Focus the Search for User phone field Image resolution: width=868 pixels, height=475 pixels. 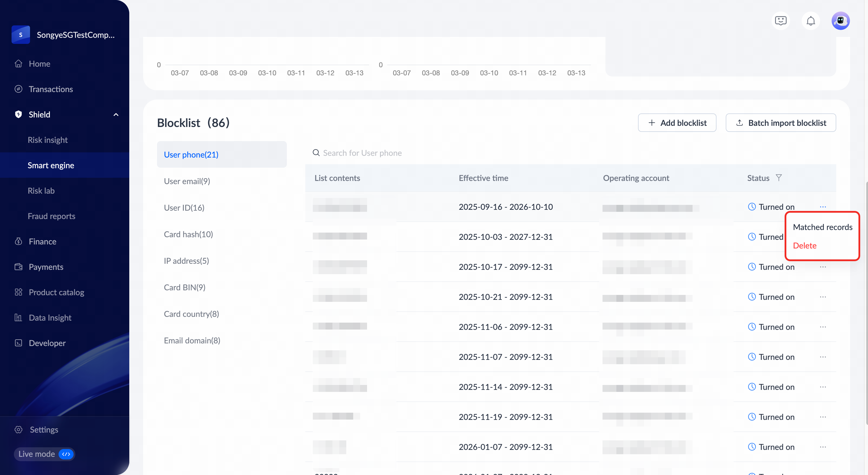pyautogui.click(x=362, y=153)
